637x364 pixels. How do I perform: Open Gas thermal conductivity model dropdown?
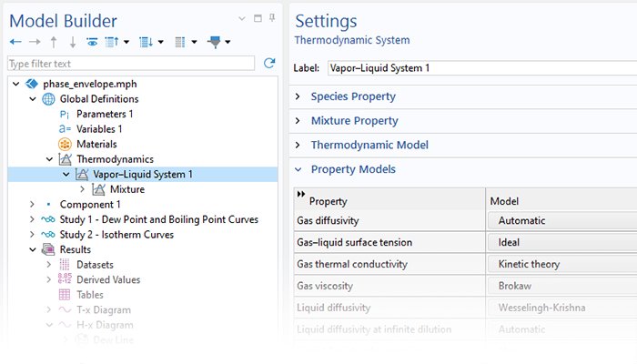click(x=562, y=265)
